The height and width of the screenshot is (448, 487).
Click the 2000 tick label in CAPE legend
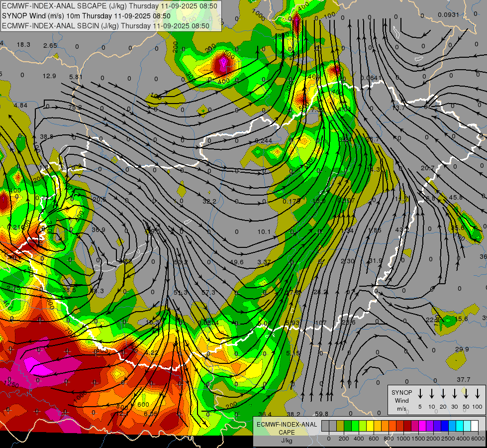pyautogui.click(x=433, y=439)
